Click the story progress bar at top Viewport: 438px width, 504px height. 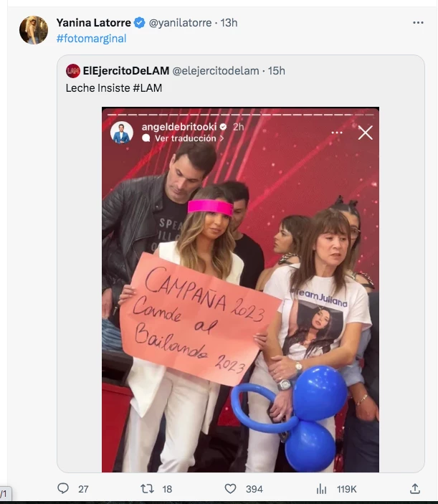click(240, 115)
